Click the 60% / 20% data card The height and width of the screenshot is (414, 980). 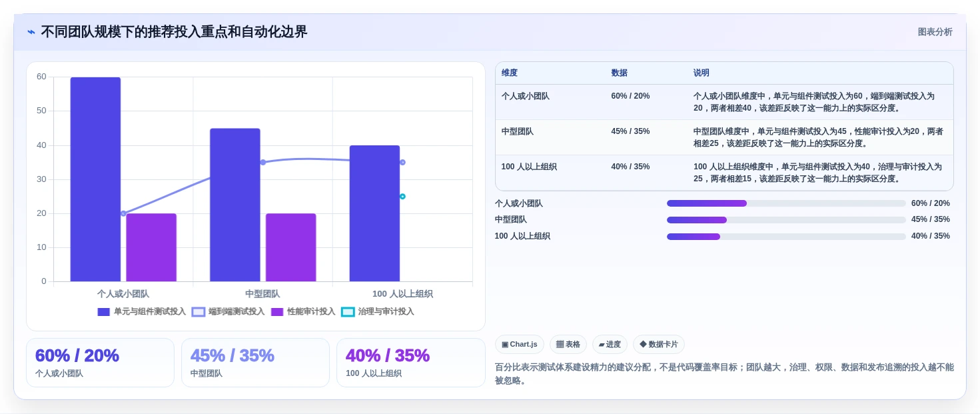point(100,363)
